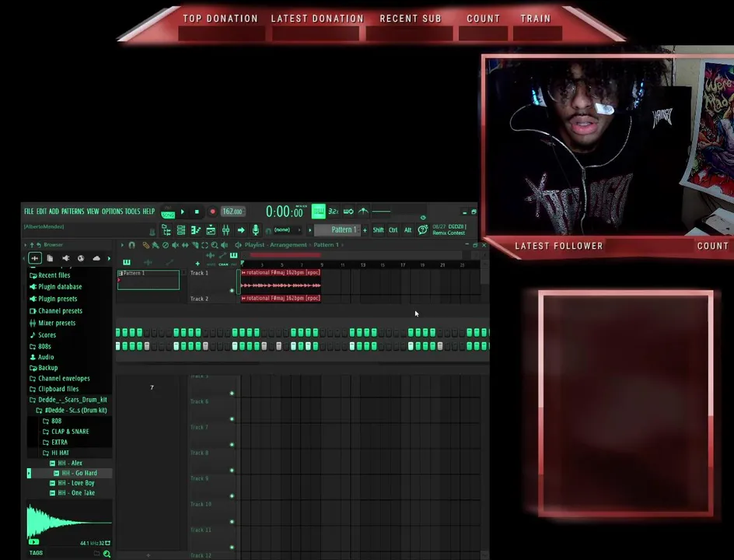Image resolution: width=734 pixels, height=560 pixels.
Task: Start playback with the play button
Action: pyautogui.click(x=183, y=212)
